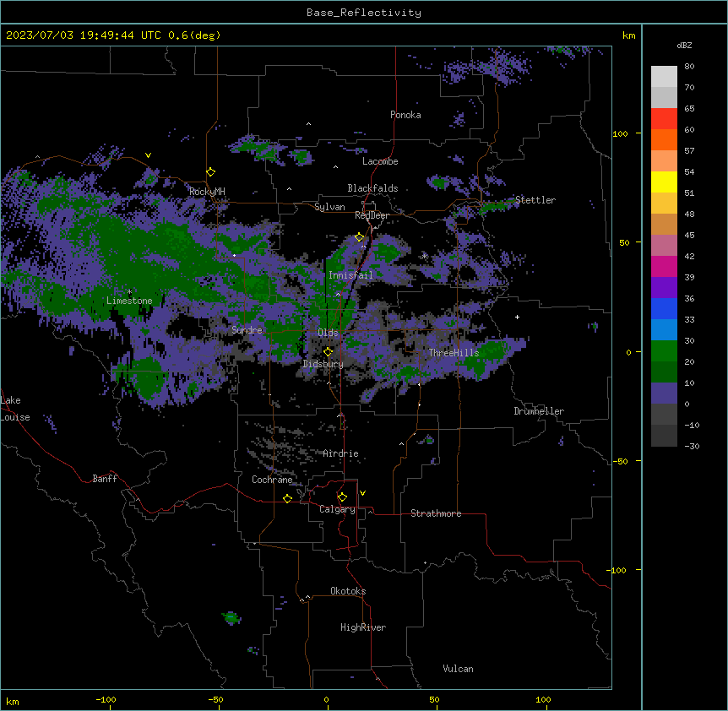The height and width of the screenshot is (711, 728).
Task: Click the 48 value in dBZ legend
Action: click(x=689, y=214)
